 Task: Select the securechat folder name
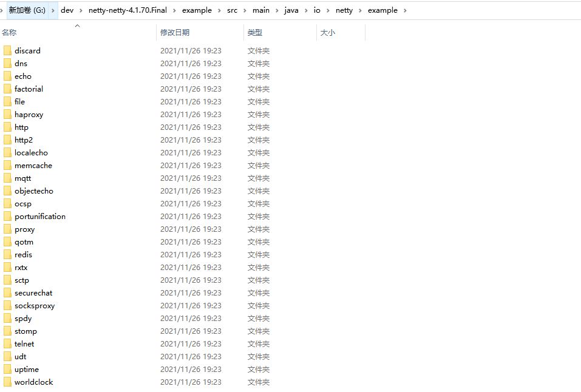tap(33, 292)
